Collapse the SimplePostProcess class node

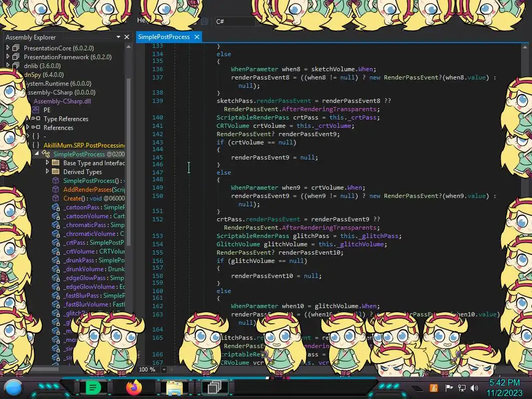point(37,154)
